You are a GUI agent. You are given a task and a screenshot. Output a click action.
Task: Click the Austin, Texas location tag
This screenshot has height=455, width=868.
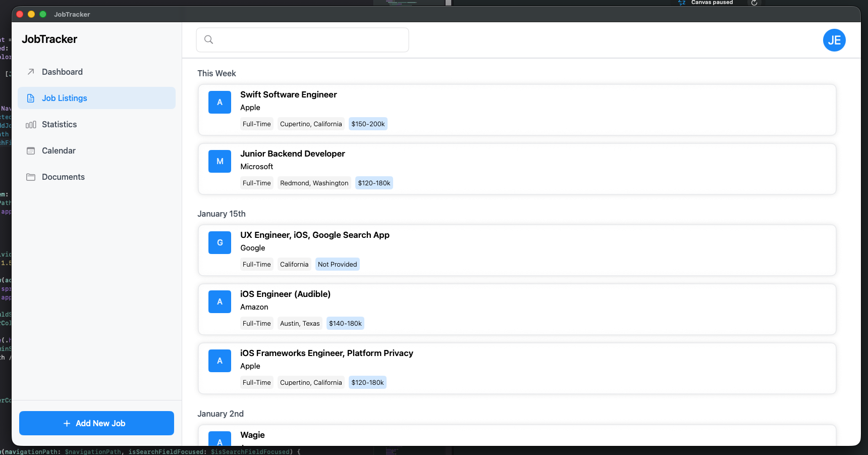[300, 323]
